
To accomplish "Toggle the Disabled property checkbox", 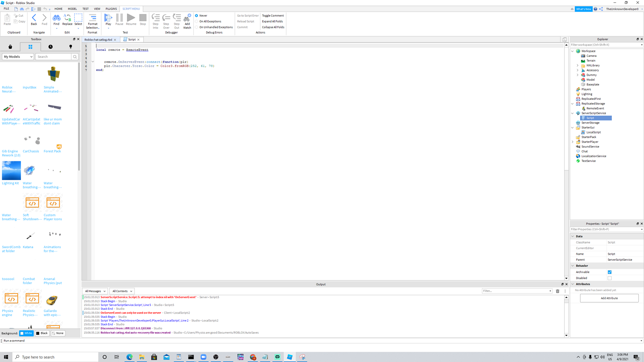I will coord(609,278).
